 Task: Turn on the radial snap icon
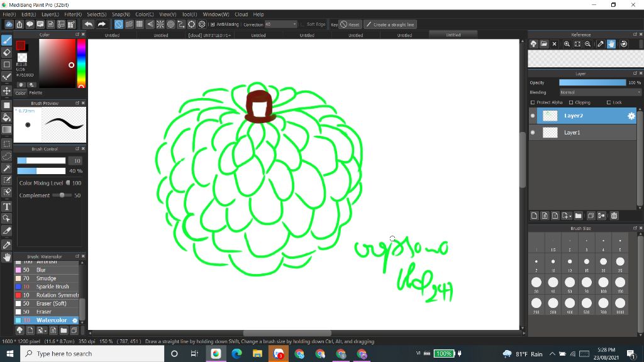[160, 25]
